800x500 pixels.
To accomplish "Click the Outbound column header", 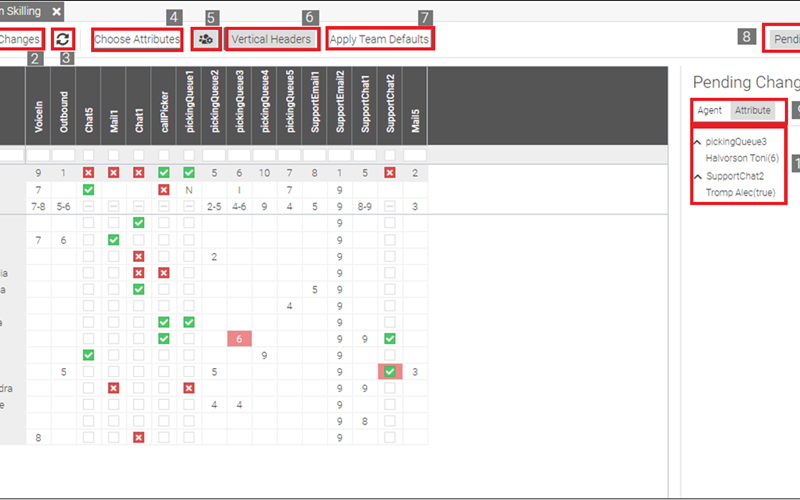I will (63, 106).
